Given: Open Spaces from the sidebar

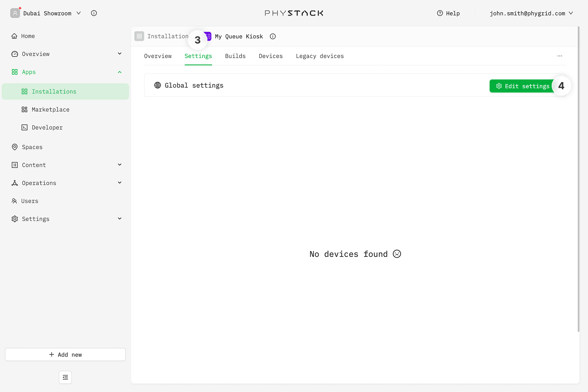Looking at the screenshot, I should click(32, 147).
